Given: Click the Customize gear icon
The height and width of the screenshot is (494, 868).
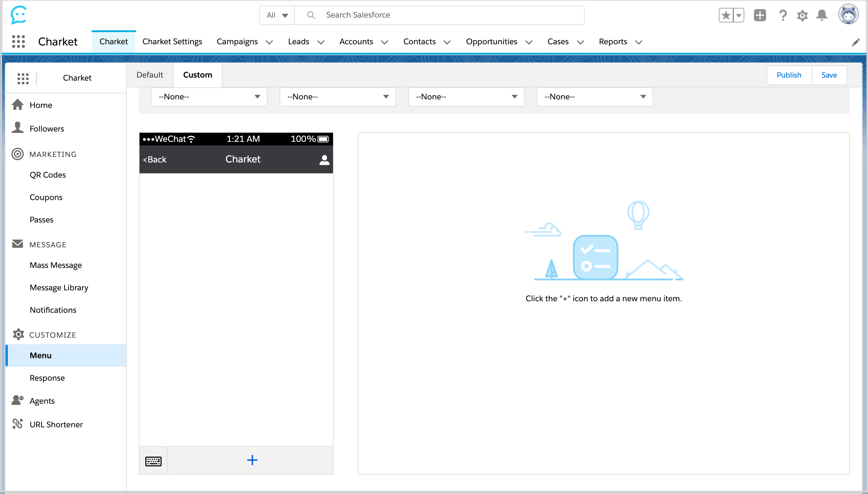Looking at the screenshot, I should tap(18, 335).
